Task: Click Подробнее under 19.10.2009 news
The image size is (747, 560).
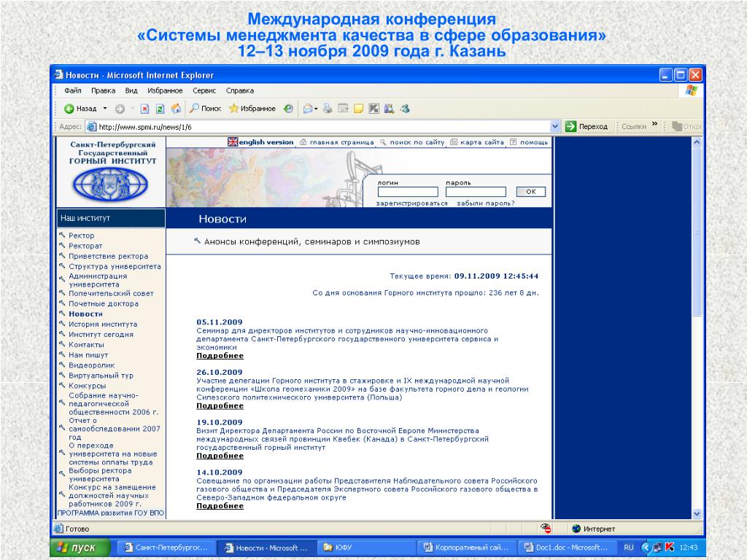Action: [x=220, y=456]
